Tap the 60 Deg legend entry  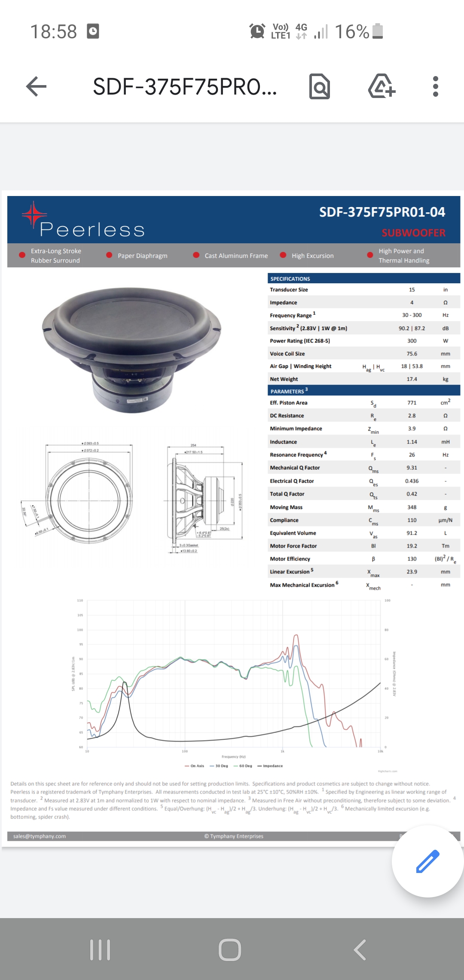[x=243, y=766]
